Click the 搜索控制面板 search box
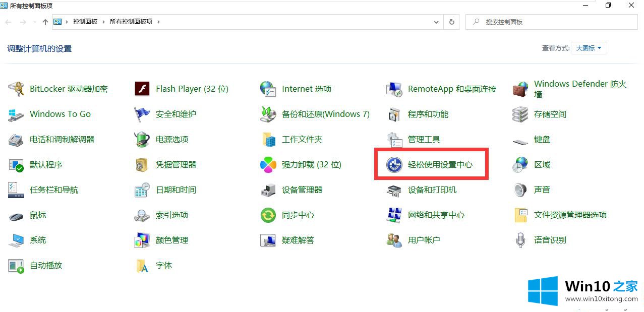This screenshot has height=312, width=644. click(552, 22)
